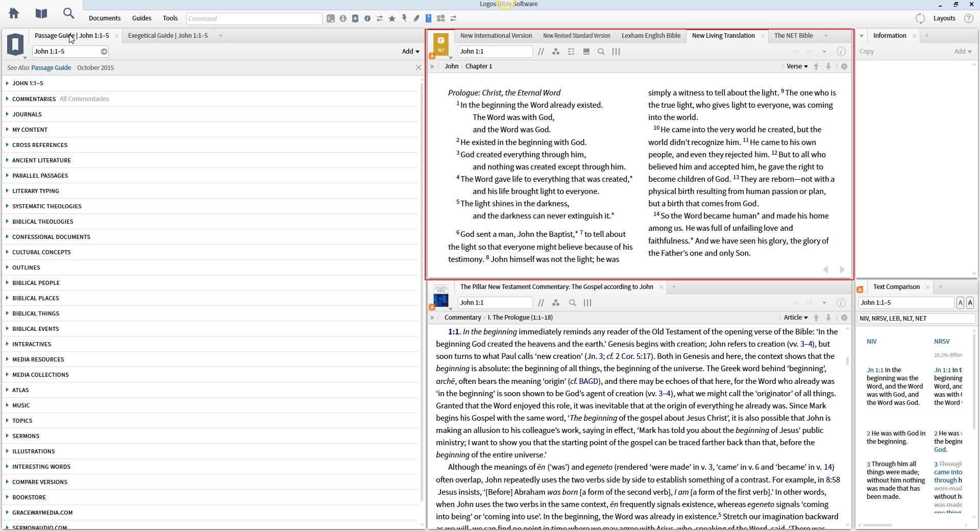Click the Search magnifier in top bar
The height and width of the screenshot is (531, 980).
point(68,13)
